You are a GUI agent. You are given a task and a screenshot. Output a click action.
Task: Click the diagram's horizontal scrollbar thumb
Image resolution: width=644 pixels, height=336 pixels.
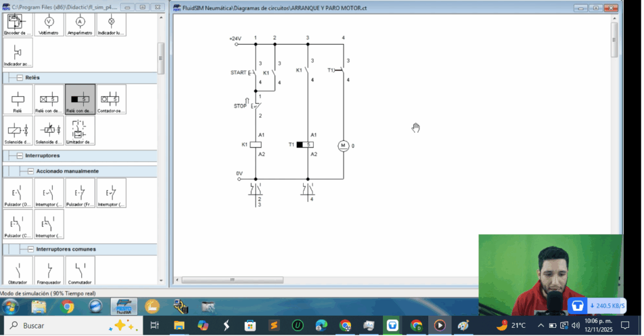(231, 279)
